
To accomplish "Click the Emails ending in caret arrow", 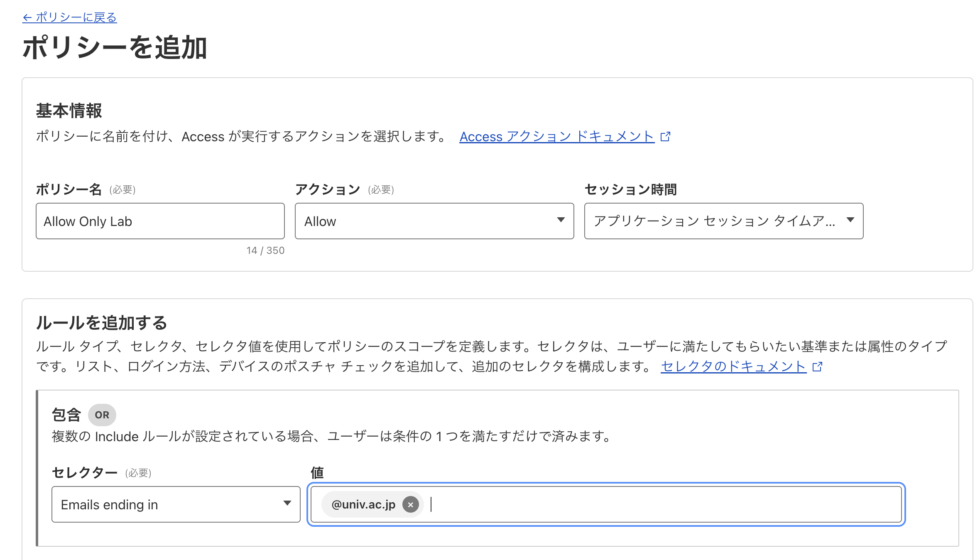I will pyautogui.click(x=287, y=503).
